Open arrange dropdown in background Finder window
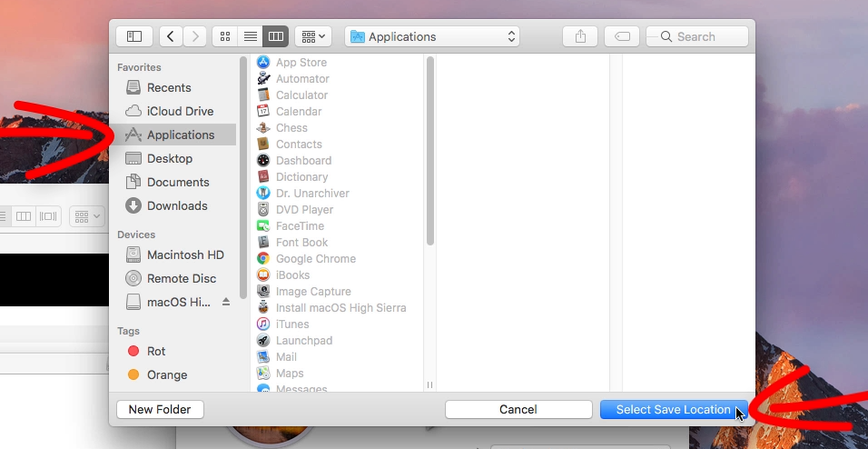This screenshot has height=449, width=868. click(87, 216)
